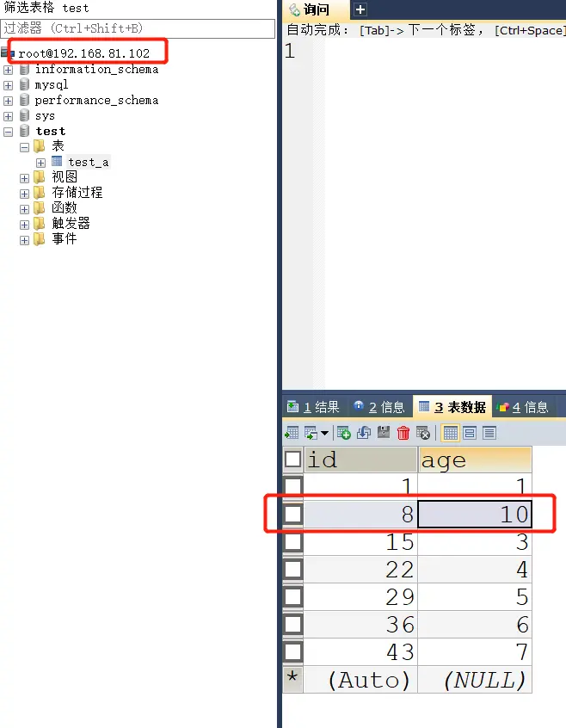Open the 2 信息 tab
The height and width of the screenshot is (728, 566).
click(x=379, y=407)
